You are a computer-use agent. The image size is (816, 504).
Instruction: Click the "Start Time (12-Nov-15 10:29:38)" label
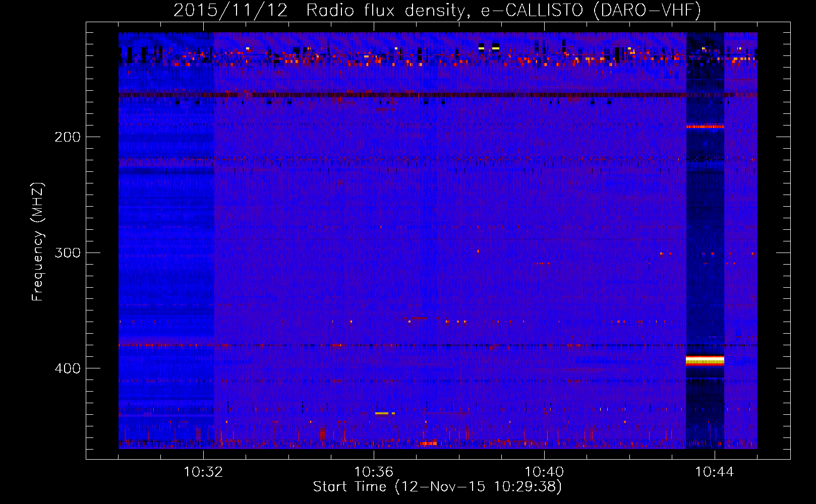click(x=437, y=487)
